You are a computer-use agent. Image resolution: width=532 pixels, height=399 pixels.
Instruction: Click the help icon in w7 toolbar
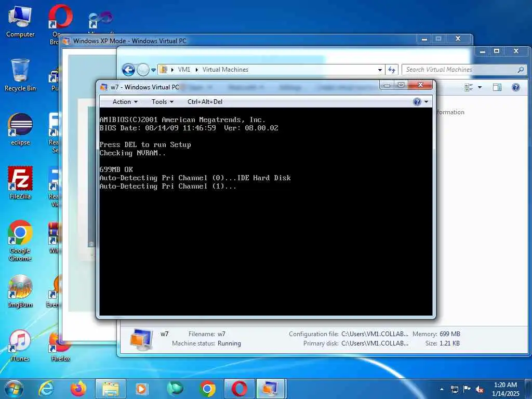pyautogui.click(x=417, y=102)
